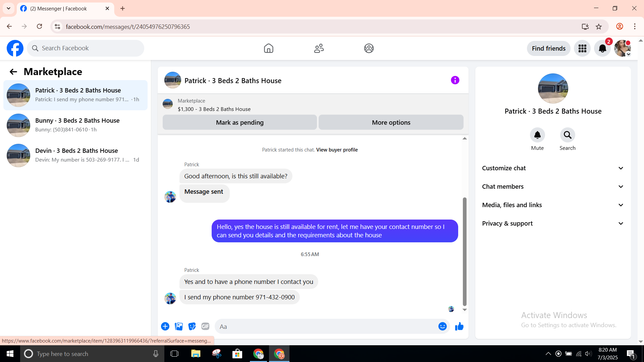Expand the Customize chat section

click(x=553, y=168)
